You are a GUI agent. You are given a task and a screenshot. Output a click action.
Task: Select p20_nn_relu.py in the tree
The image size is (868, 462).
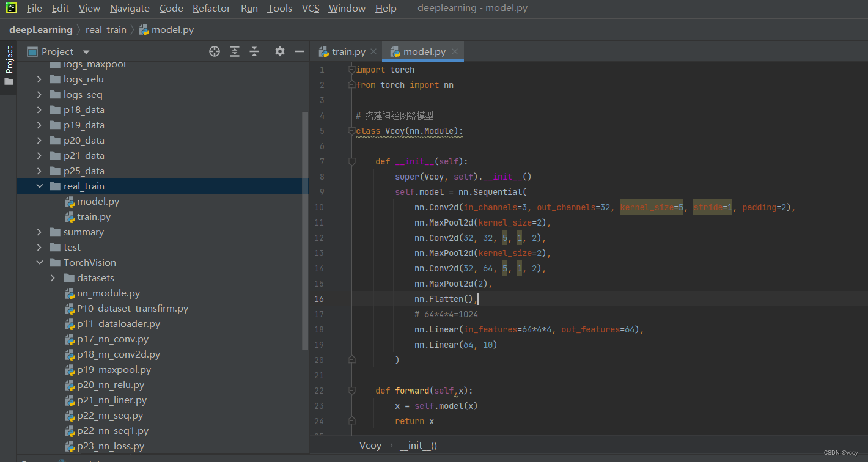tap(111, 385)
